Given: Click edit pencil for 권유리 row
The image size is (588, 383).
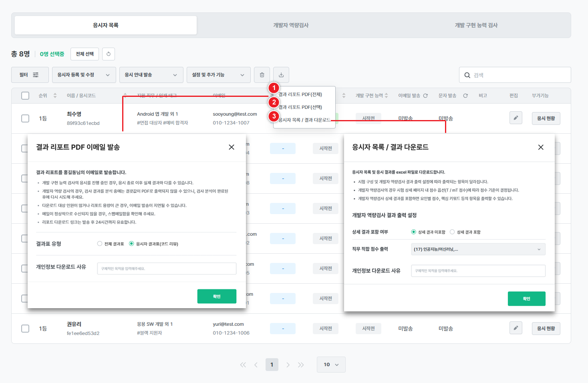Looking at the screenshot, I should point(516,328).
